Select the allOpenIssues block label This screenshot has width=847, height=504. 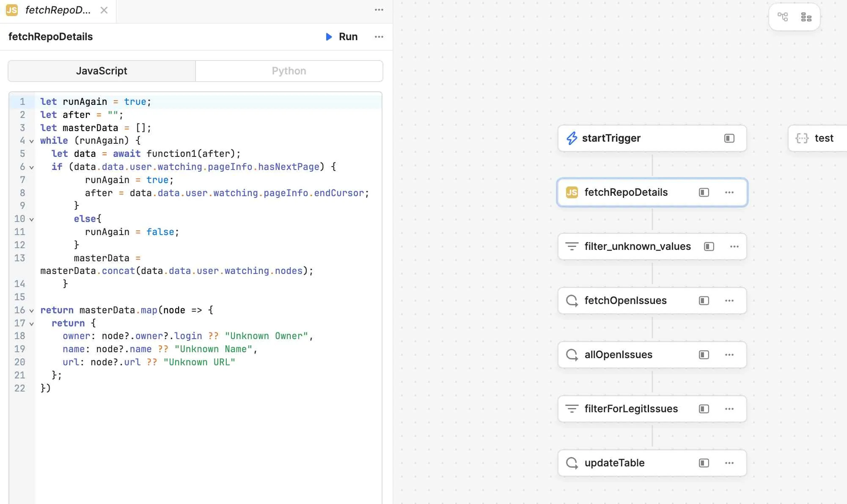pyautogui.click(x=618, y=355)
